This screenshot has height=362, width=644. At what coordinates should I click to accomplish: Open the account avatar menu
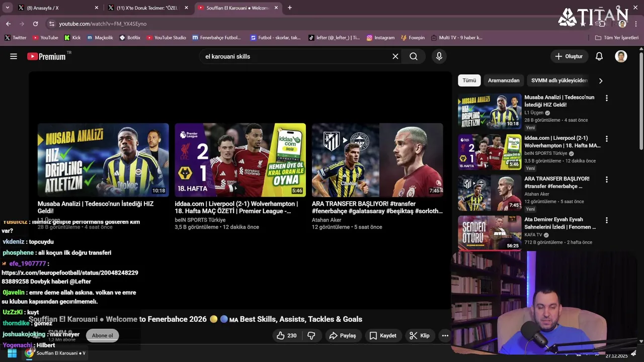621,56
